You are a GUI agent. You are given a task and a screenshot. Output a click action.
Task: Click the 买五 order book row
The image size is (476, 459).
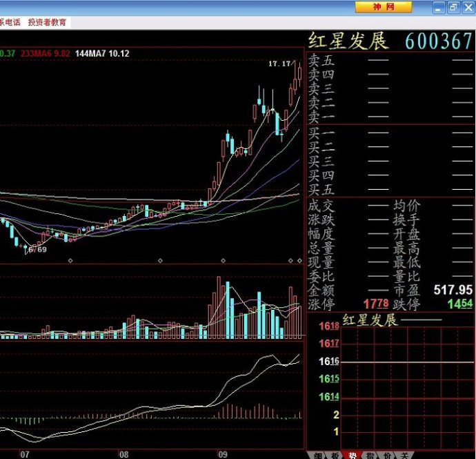[390, 190]
